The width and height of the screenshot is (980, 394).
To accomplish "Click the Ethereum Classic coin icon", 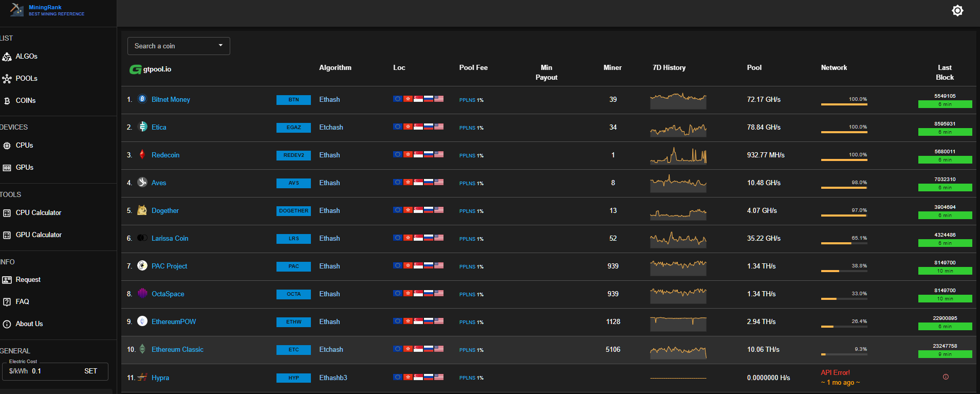I will coord(142,349).
